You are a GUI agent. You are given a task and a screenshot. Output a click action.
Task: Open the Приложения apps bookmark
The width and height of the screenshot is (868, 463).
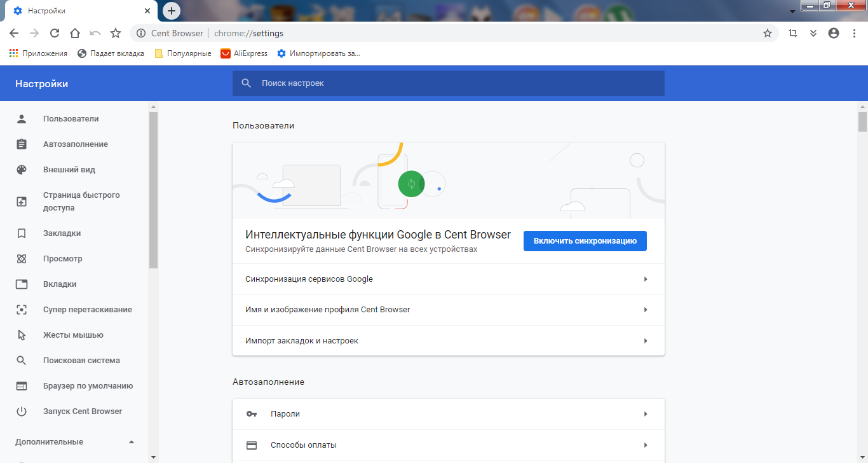pos(38,53)
